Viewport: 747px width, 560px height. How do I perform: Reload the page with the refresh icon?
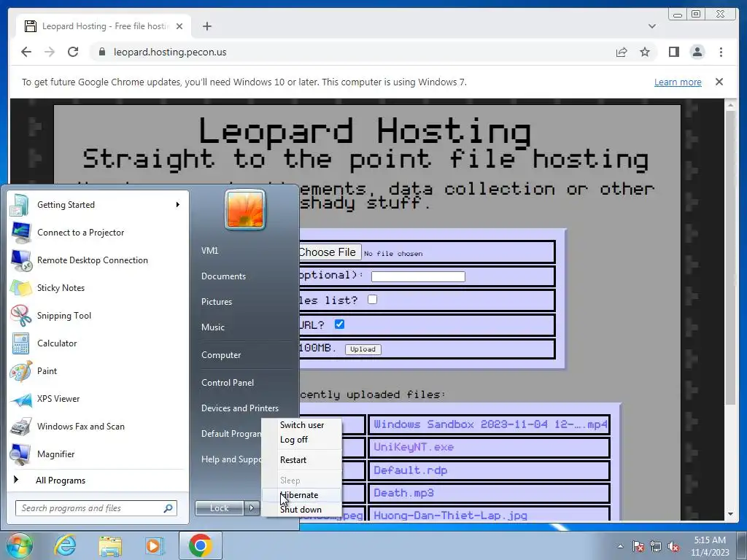tap(73, 52)
